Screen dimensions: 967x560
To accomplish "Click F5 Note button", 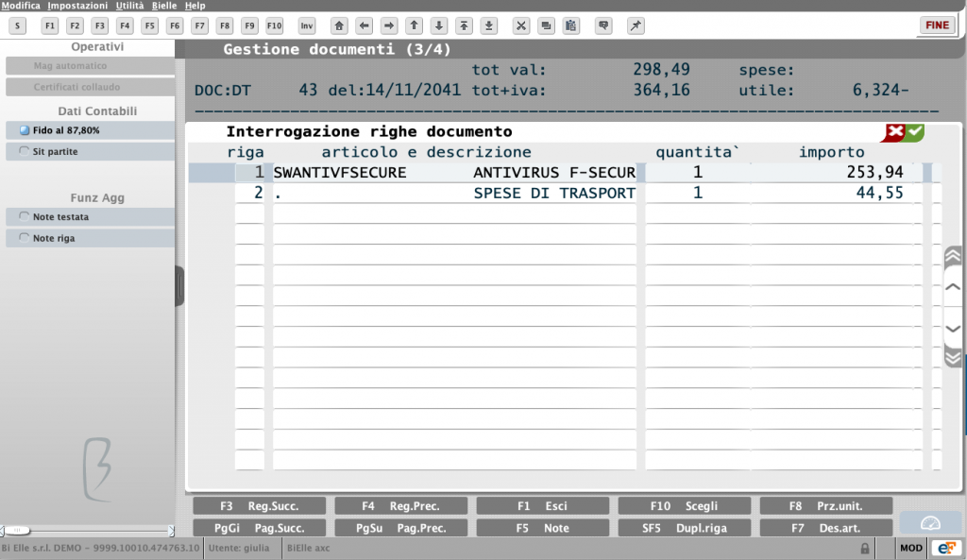I will (543, 528).
